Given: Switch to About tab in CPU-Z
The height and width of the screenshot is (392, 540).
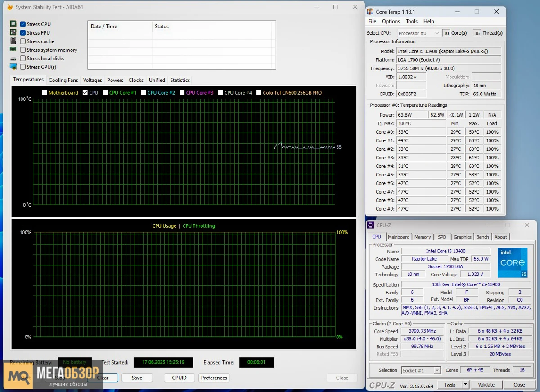Looking at the screenshot, I should [501, 237].
